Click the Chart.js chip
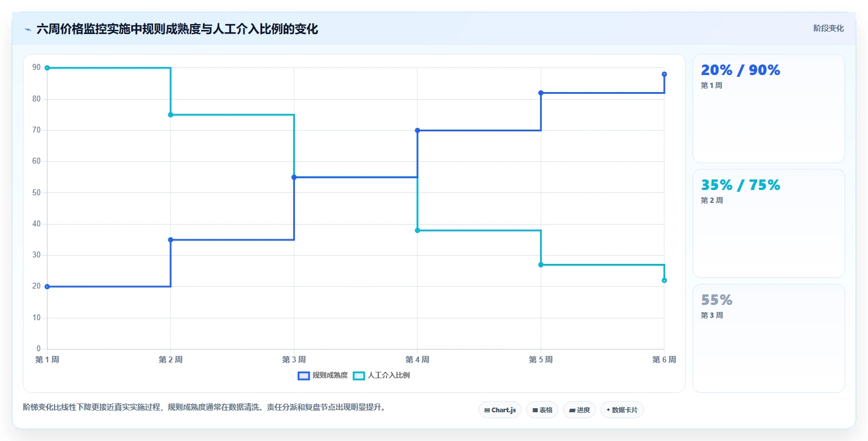Image resolution: width=868 pixels, height=441 pixels. coord(500,410)
